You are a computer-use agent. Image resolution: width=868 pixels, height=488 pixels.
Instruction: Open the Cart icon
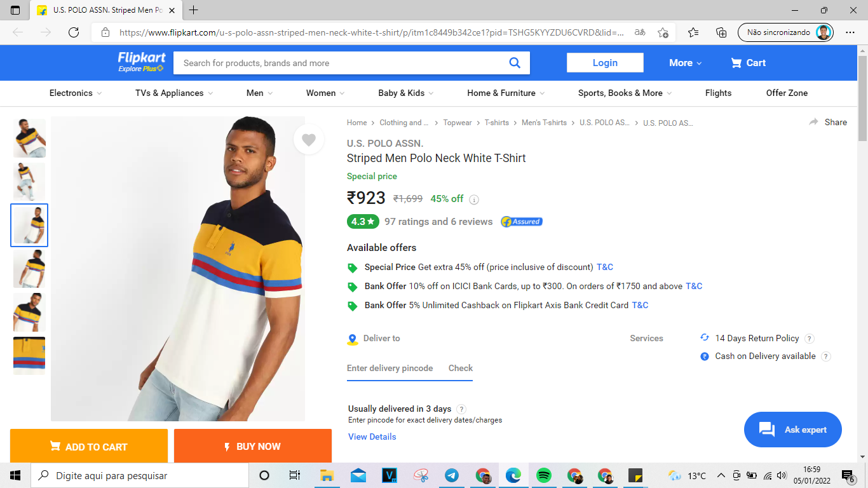[736, 63]
